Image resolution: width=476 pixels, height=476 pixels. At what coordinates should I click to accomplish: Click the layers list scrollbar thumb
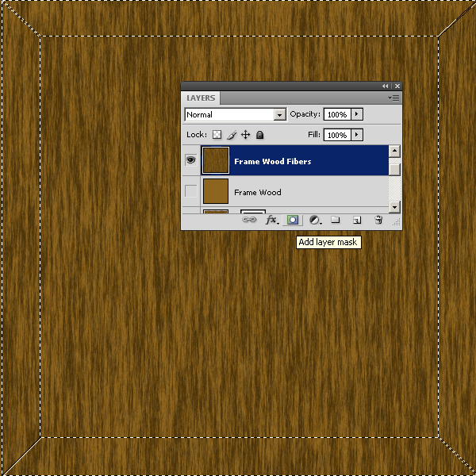pos(394,170)
